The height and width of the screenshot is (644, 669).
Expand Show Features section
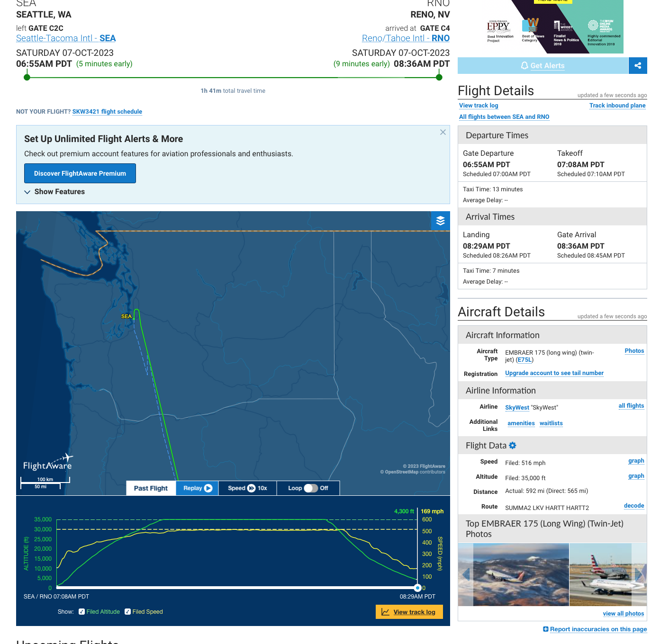tap(54, 192)
